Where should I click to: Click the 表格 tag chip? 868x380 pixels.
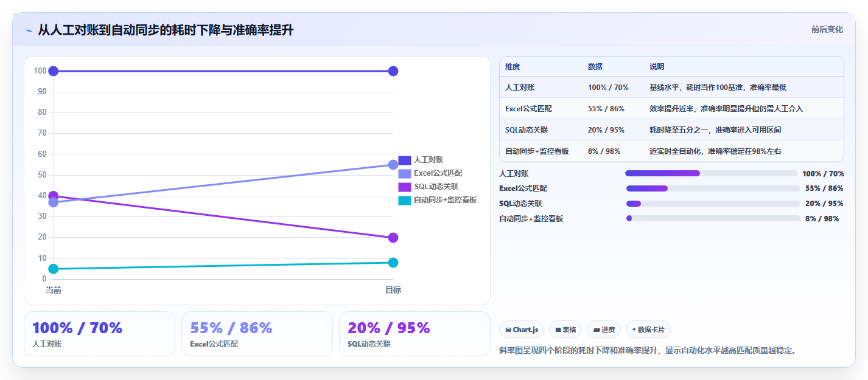pos(565,330)
